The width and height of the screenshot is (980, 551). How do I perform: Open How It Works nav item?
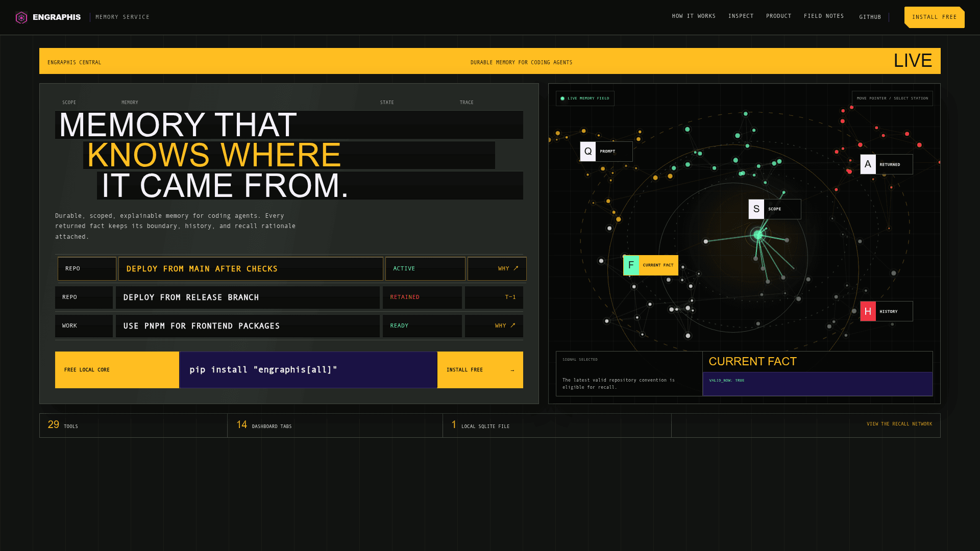coord(694,16)
